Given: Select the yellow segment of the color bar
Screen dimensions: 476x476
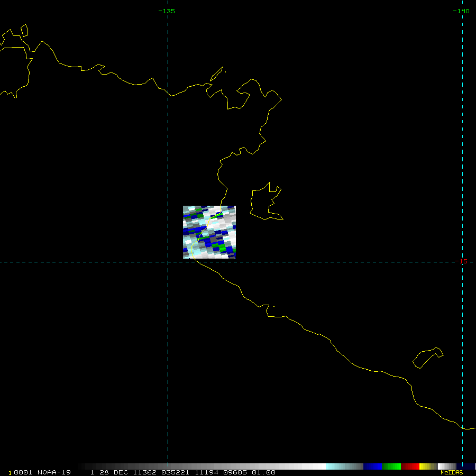Looking at the screenshot, I should (x=425, y=466).
